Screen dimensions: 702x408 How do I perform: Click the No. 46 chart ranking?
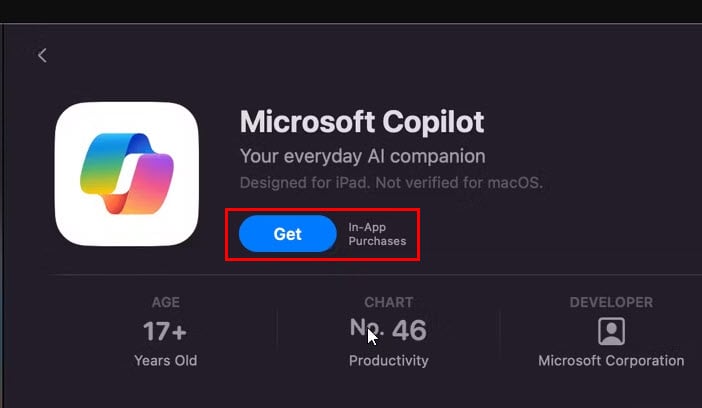[388, 330]
